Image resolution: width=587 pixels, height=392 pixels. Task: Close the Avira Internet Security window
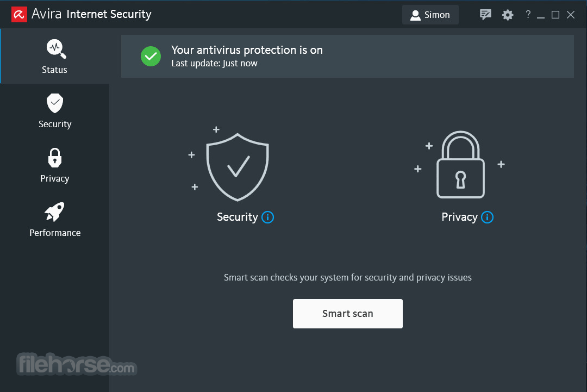571,15
